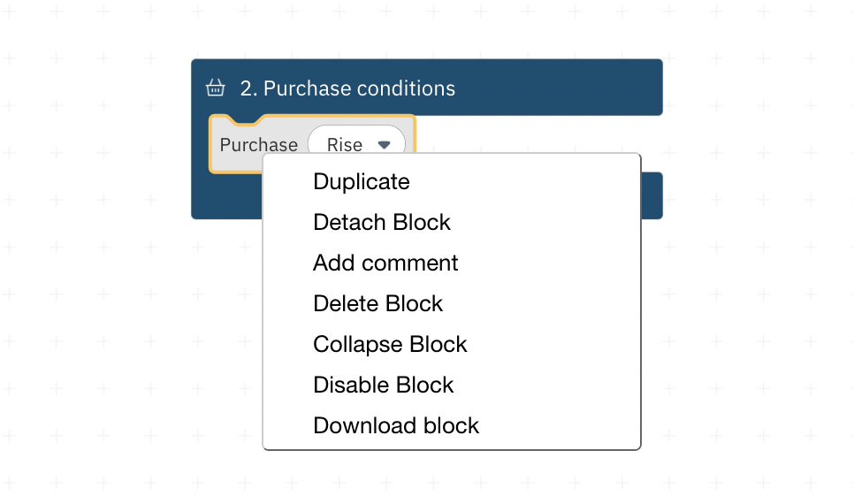This screenshot has height=504, width=854.
Task: Click the empty workspace right of the context menu
Action: [x=746, y=327]
